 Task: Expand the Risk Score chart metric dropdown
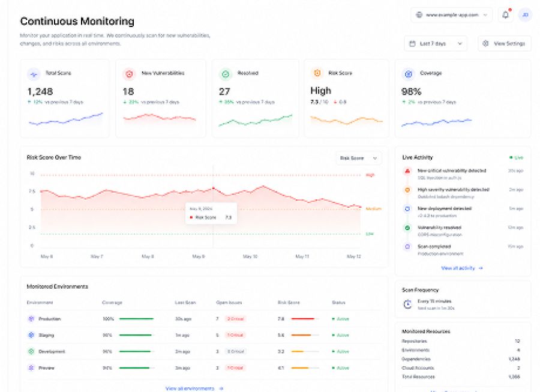pyautogui.click(x=359, y=158)
